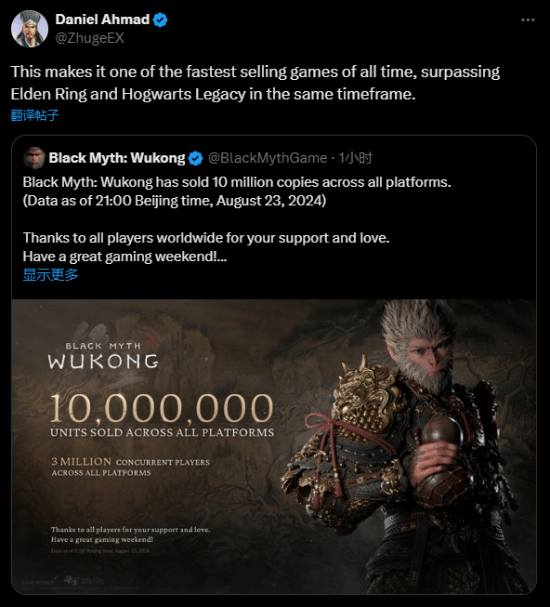
Task: Open Daniel Ahmad's profile via display name
Action: pyautogui.click(x=102, y=19)
